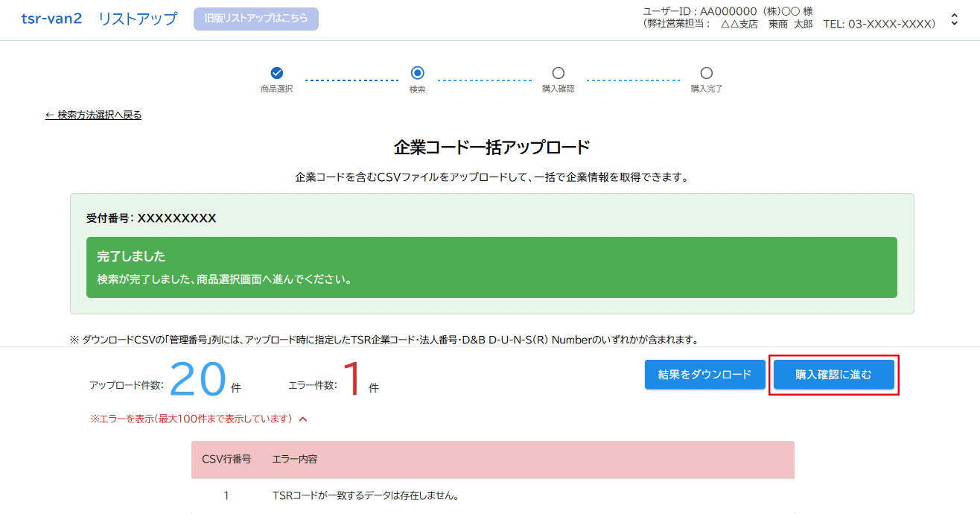
Task: Click the completed 商品選択 step checkmark
Action: pyautogui.click(x=276, y=73)
